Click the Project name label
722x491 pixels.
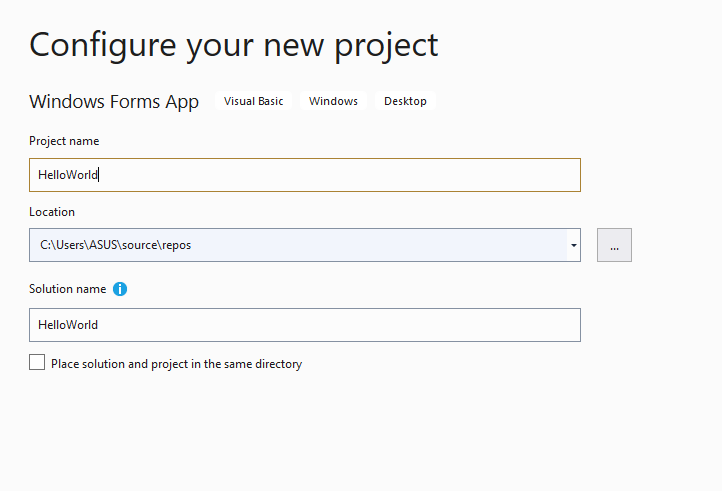point(64,141)
